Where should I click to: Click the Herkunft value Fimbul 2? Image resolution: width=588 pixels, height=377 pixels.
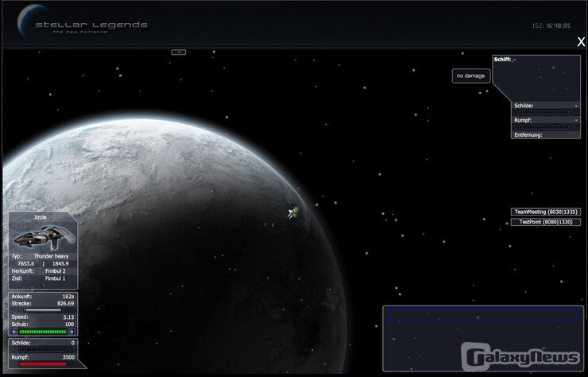point(55,271)
